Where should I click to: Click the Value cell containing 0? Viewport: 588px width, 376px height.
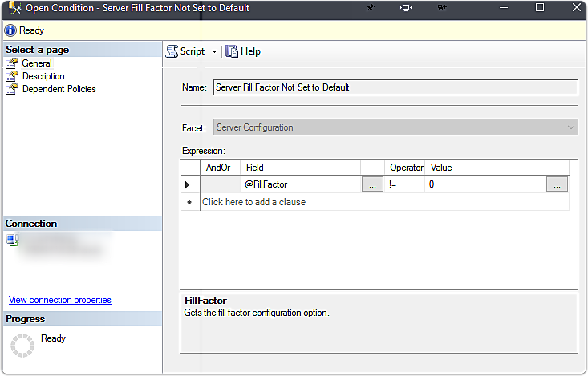click(485, 184)
